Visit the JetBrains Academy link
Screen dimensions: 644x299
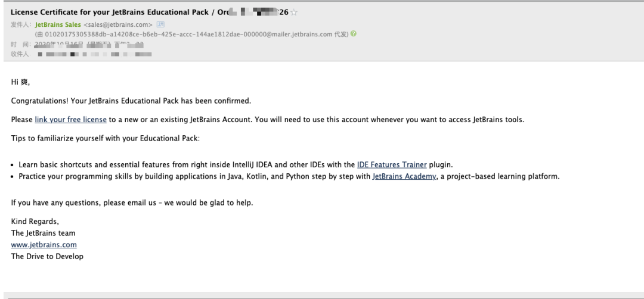click(x=404, y=176)
